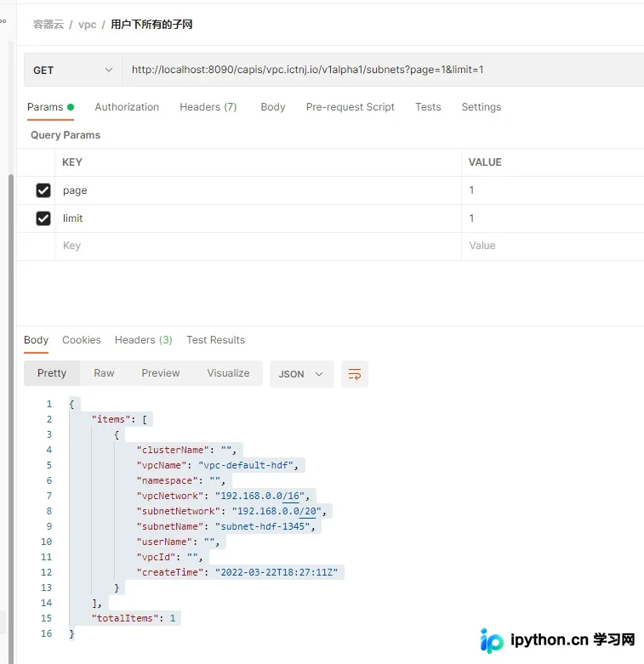Screen dimensions: 644x664
Task: Select the response Headers (3) tab
Action: (143, 340)
